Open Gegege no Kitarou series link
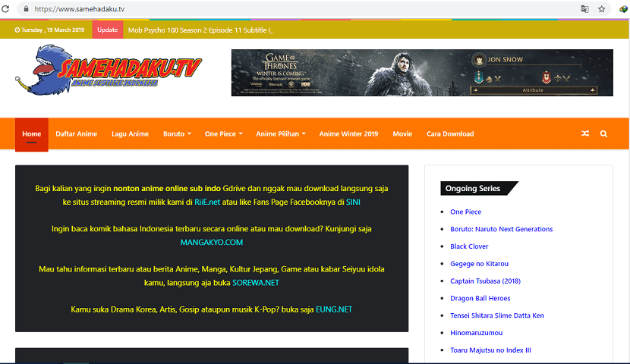This screenshot has height=364, width=630. point(479,264)
